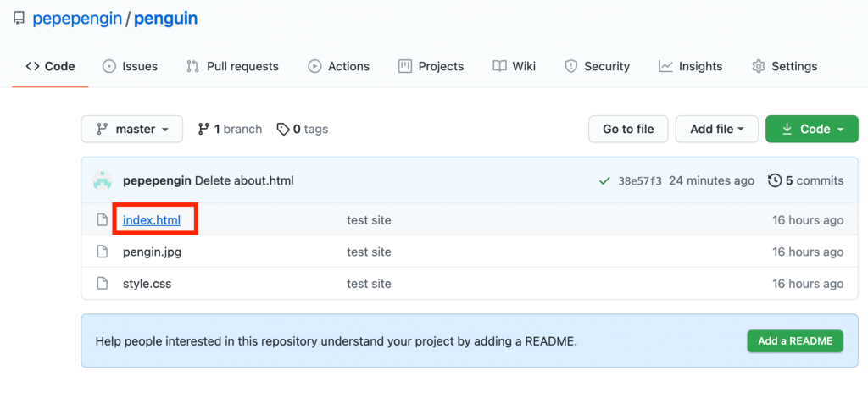Open test site commit for pengin.jpg
Screen dimensions: 868x415
point(370,252)
